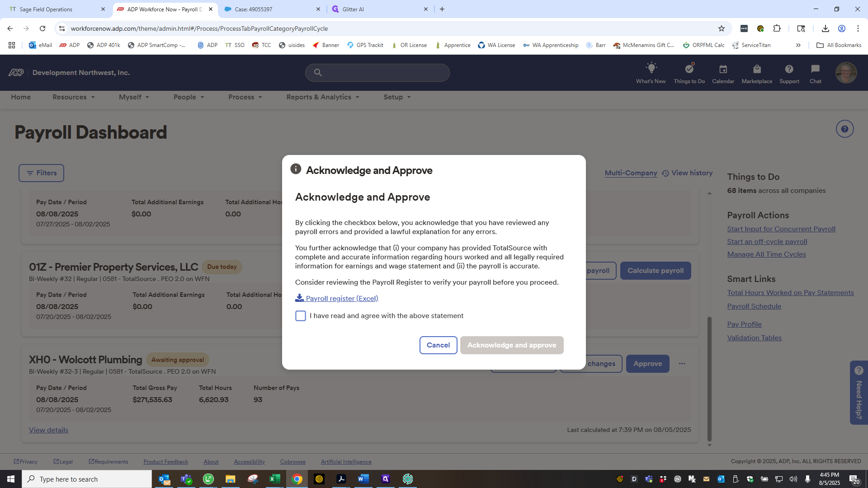Open Chrome three-dot menu
868x488 pixels.
[x=858, y=28]
